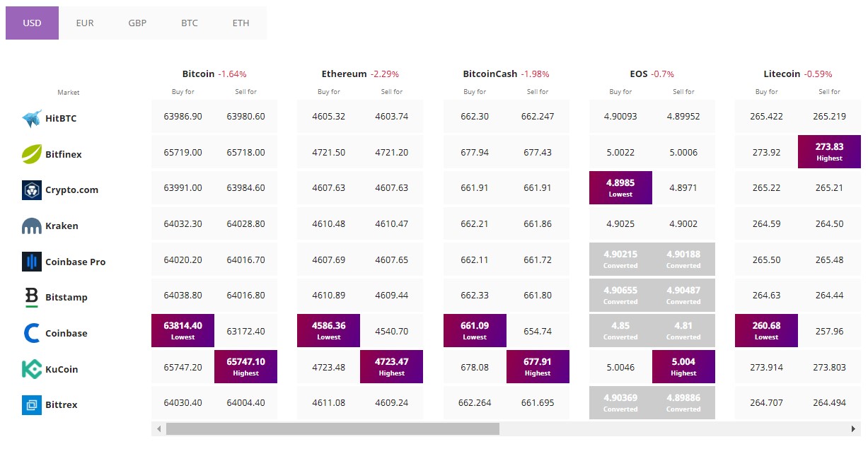This screenshot has height=449, width=868.
Task: Click the Bitstamp logo icon
Action: pos(32,298)
